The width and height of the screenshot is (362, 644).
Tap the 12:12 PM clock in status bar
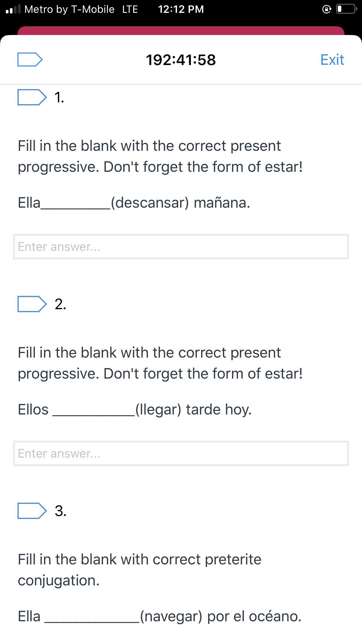click(181, 9)
